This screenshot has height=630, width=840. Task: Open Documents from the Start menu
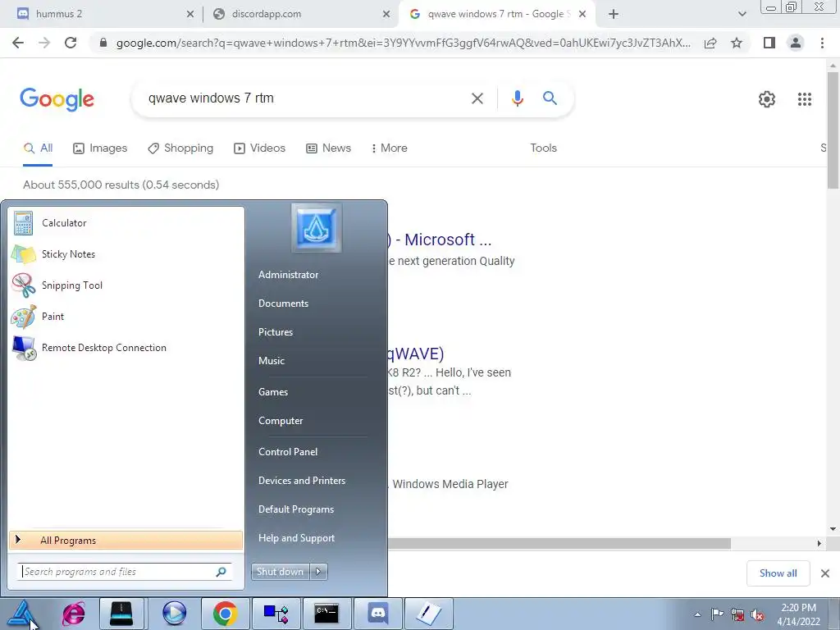click(x=283, y=304)
